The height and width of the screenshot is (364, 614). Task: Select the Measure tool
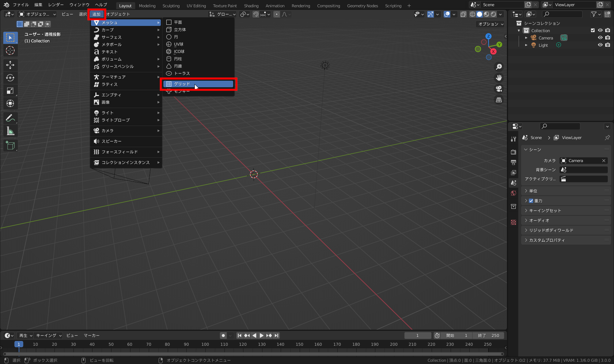point(10,131)
